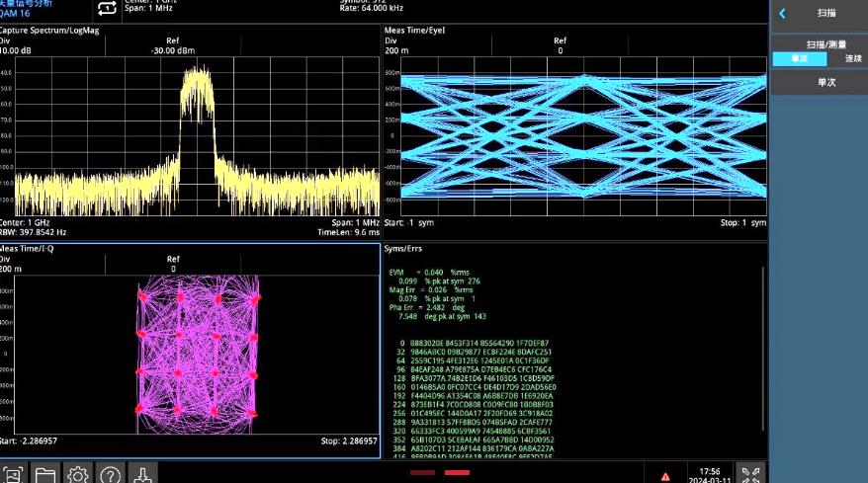Click the Ref -30.00 dBm value field
The height and width of the screenshot is (483, 868).
(172, 45)
